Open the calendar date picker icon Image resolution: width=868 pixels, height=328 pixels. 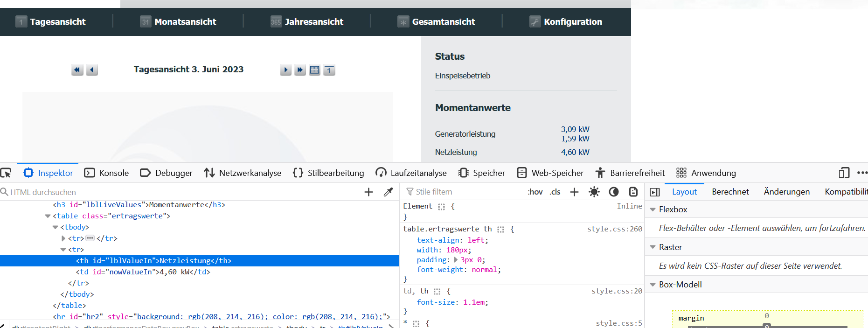point(315,70)
